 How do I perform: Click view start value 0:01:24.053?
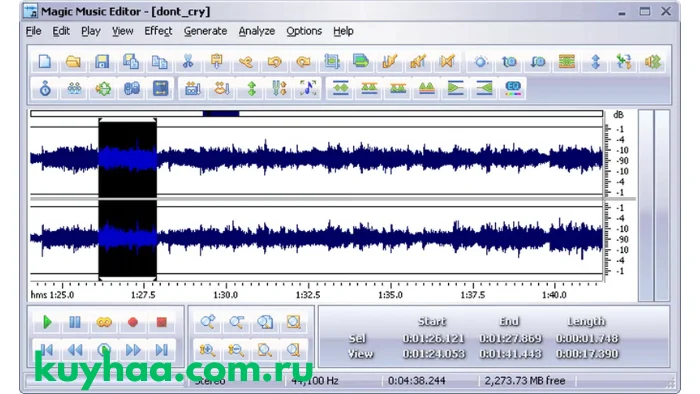click(x=433, y=354)
